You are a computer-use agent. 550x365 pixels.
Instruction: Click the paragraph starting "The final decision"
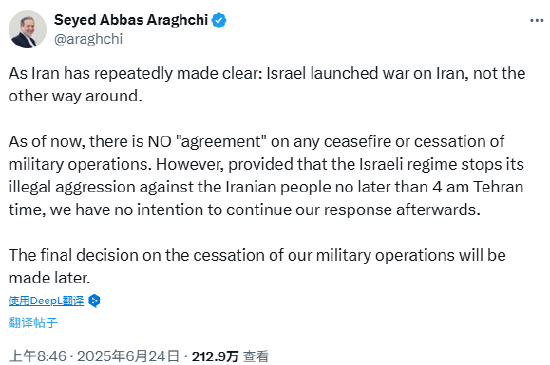coord(257,266)
